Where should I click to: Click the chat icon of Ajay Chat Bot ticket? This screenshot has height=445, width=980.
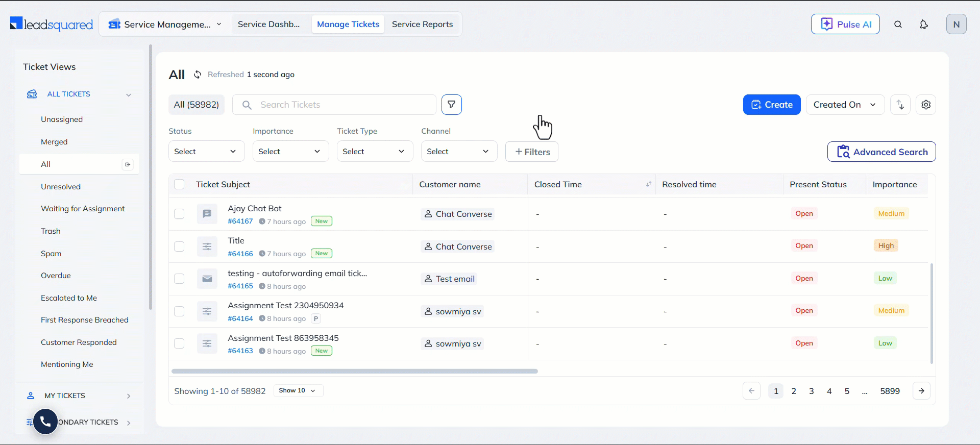pyautogui.click(x=207, y=214)
